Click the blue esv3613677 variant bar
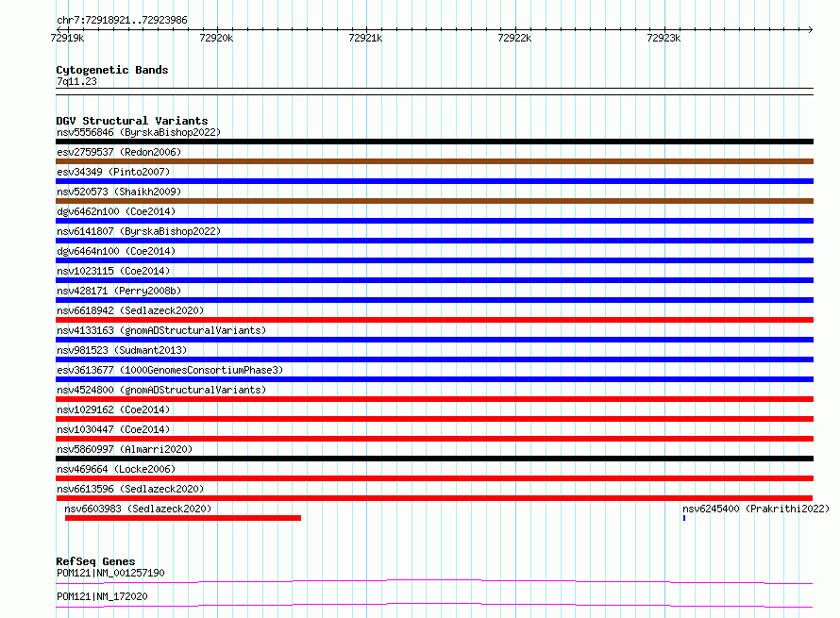Viewport: 840px width, 618px height. coord(434,379)
